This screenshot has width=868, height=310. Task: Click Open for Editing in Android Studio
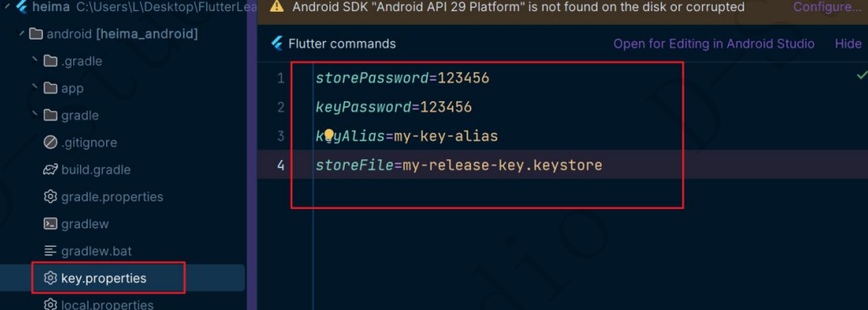[x=714, y=44]
